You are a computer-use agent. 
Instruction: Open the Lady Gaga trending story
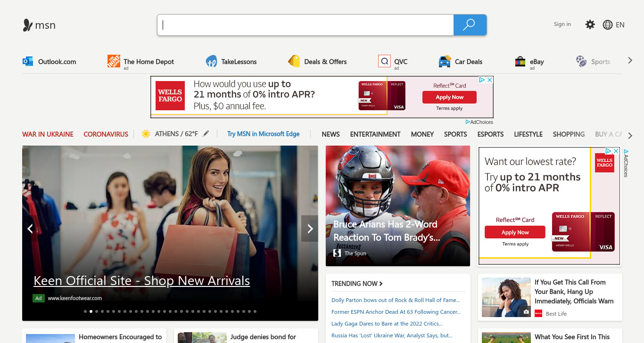pos(387,324)
